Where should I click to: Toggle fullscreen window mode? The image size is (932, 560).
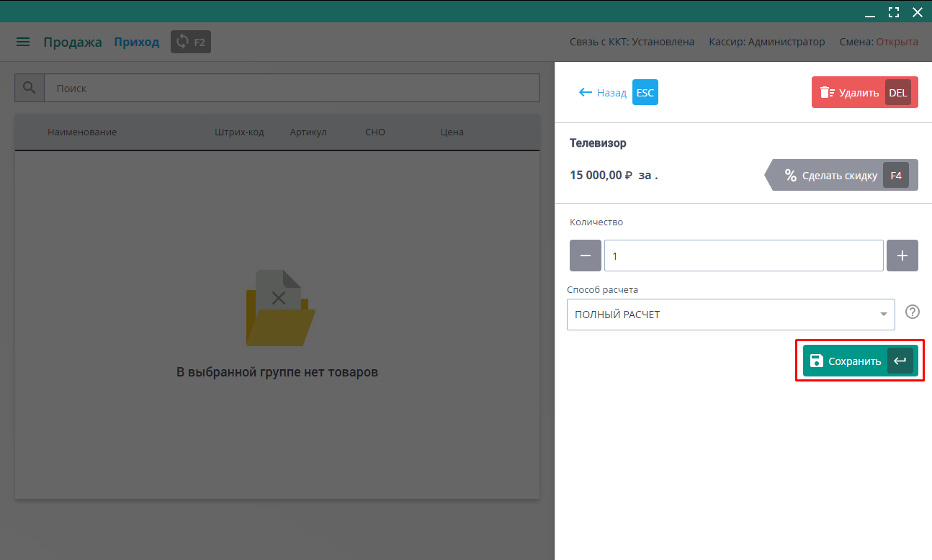pyautogui.click(x=894, y=12)
